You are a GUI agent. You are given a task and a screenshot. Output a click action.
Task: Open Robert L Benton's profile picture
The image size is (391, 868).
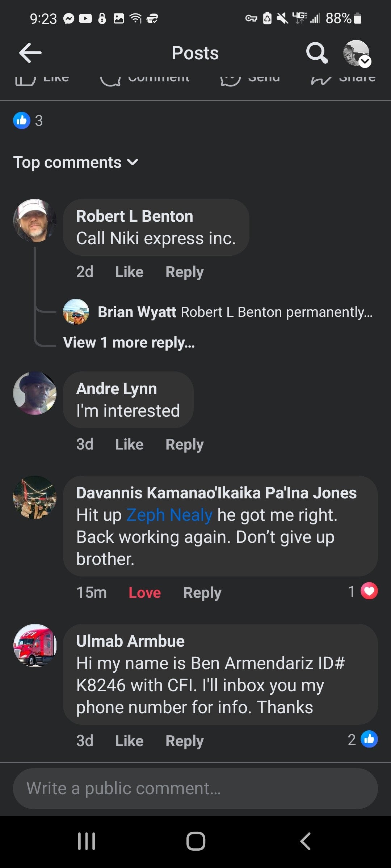(35, 221)
